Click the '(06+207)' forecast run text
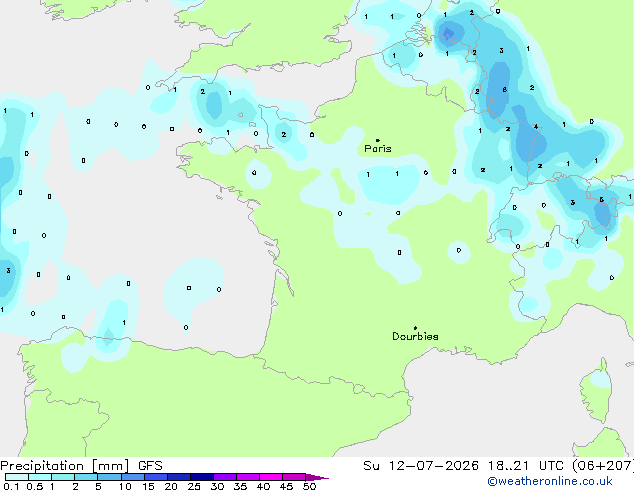This screenshot has height=490, width=634. pyautogui.click(x=603, y=466)
